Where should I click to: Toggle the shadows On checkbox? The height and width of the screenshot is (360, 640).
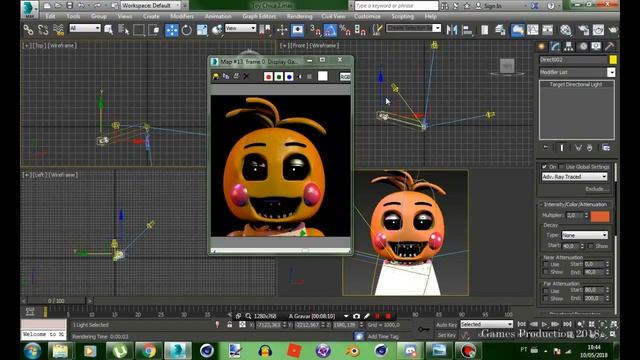544,167
